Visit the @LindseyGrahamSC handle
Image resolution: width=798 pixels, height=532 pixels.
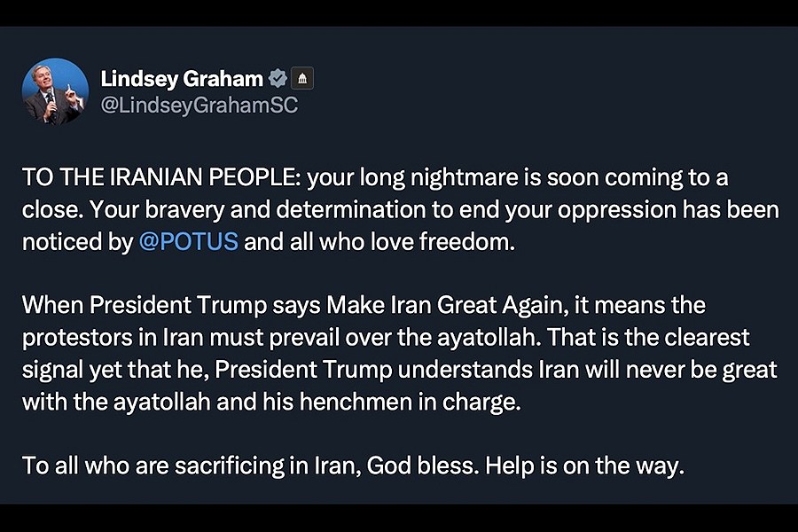tap(199, 105)
